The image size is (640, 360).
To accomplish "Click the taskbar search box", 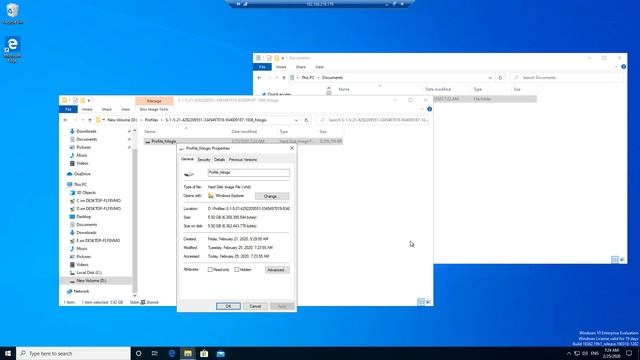I will [73, 353].
